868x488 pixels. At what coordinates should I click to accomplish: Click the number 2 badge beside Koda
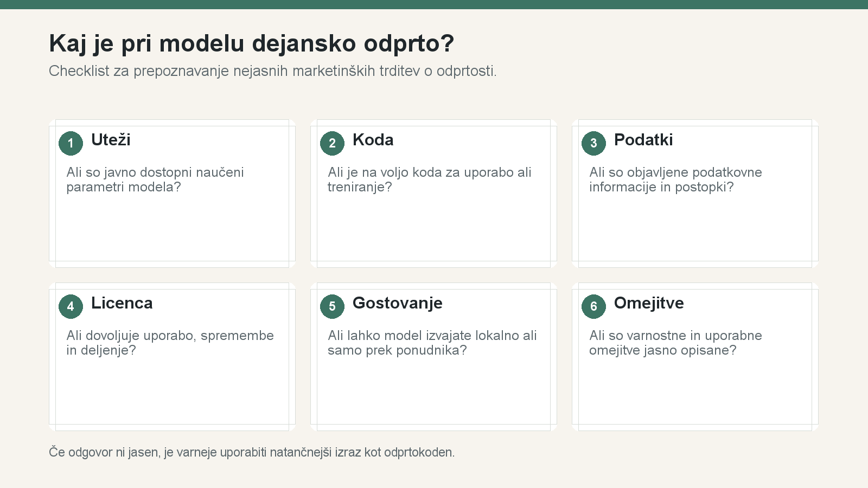tap(332, 143)
